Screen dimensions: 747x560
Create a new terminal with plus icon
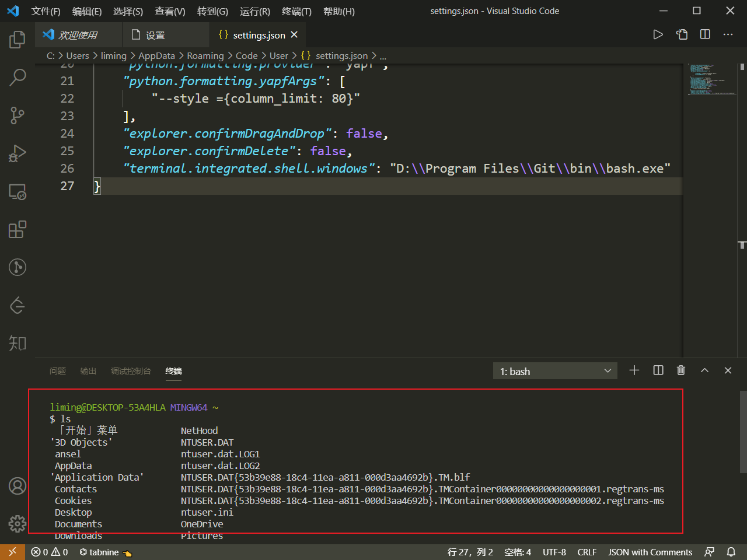click(x=634, y=370)
